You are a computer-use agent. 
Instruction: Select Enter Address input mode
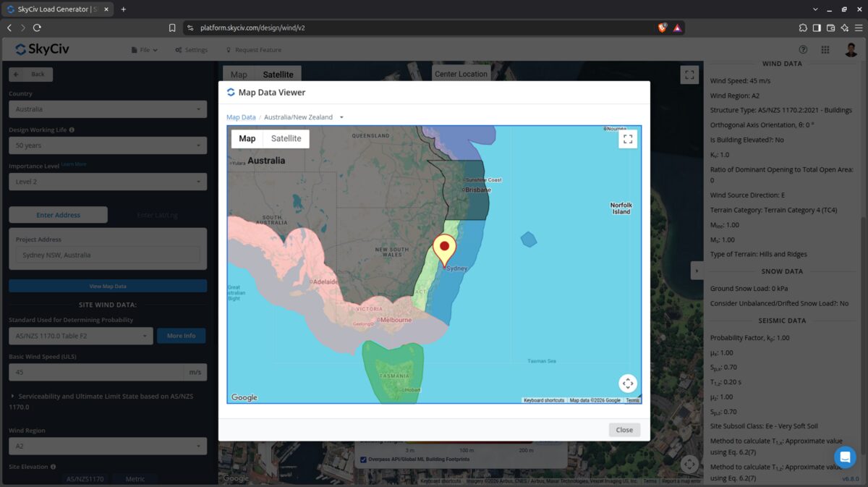[58, 215]
